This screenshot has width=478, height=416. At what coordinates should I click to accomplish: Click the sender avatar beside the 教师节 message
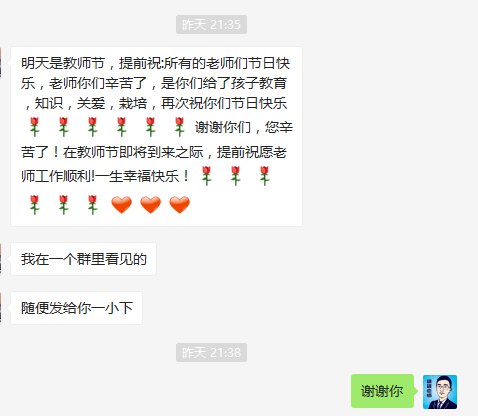coord(1,63)
